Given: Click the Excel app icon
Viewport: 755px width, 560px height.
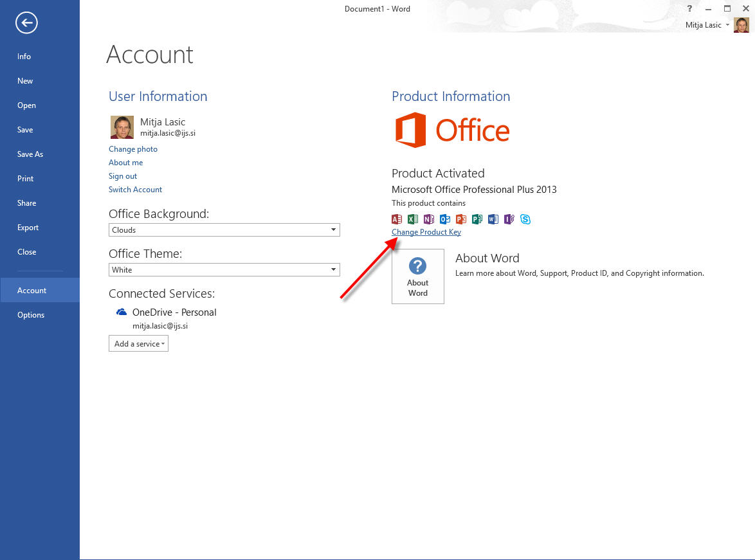Looking at the screenshot, I should (x=413, y=219).
